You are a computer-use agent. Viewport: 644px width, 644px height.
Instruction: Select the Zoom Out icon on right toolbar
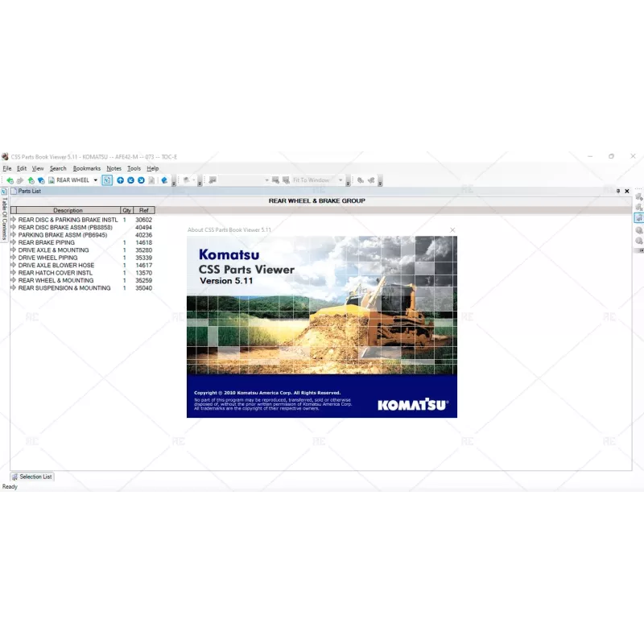coord(638,240)
